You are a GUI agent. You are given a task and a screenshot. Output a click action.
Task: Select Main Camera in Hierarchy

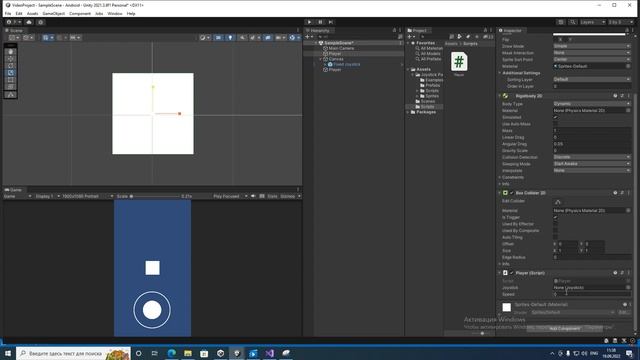341,48
